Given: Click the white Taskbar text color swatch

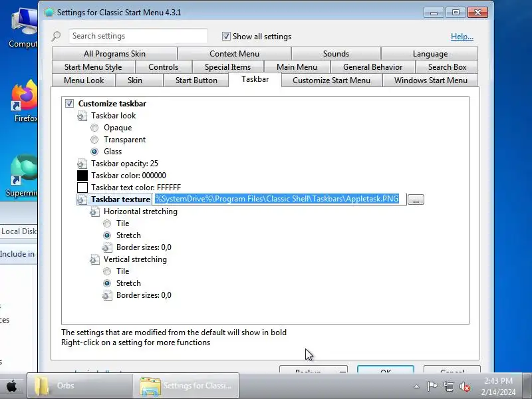Looking at the screenshot, I should click(82, 188).
